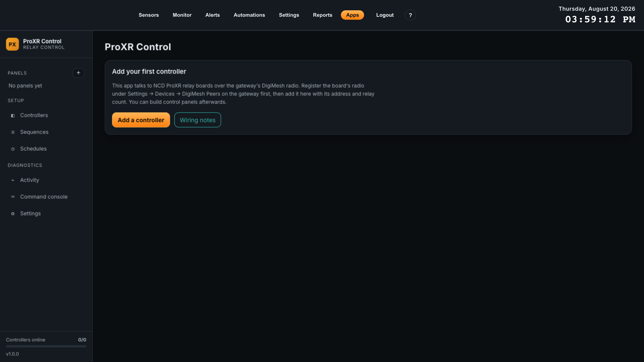Click the Controllers sidebar icon
This screenshot has width=644, height=362.
13,115
